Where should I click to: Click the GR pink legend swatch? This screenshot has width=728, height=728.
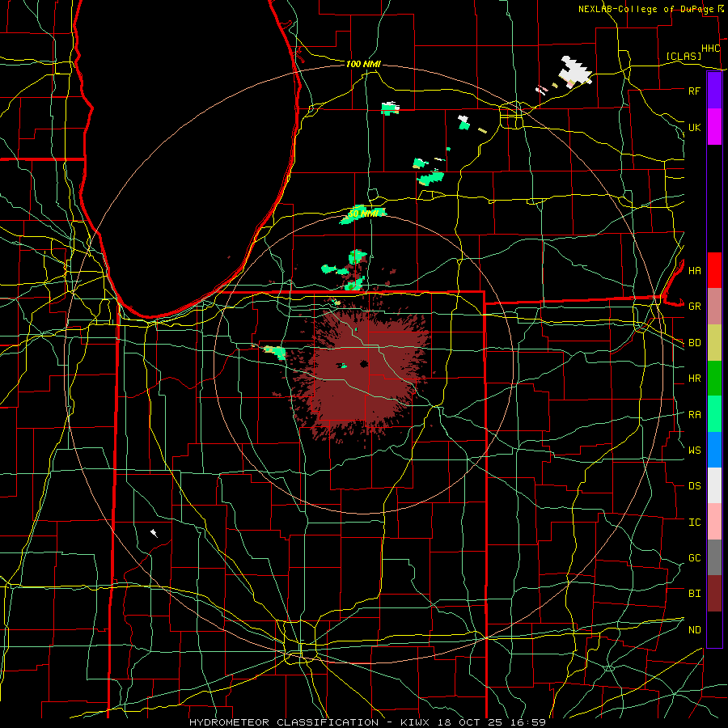click(714, 307)
